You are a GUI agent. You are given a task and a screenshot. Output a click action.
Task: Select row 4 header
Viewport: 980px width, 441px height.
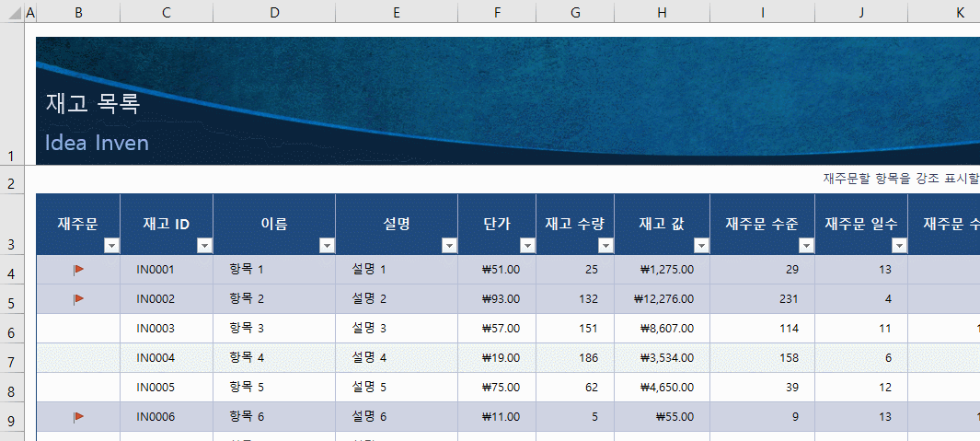pos(12,270)
